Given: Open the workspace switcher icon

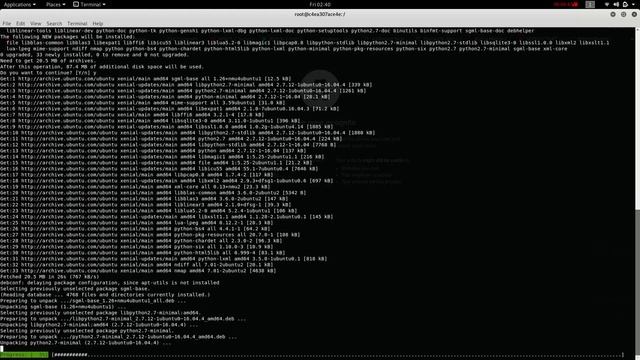Looking at the screenshot, I should 590,4.
